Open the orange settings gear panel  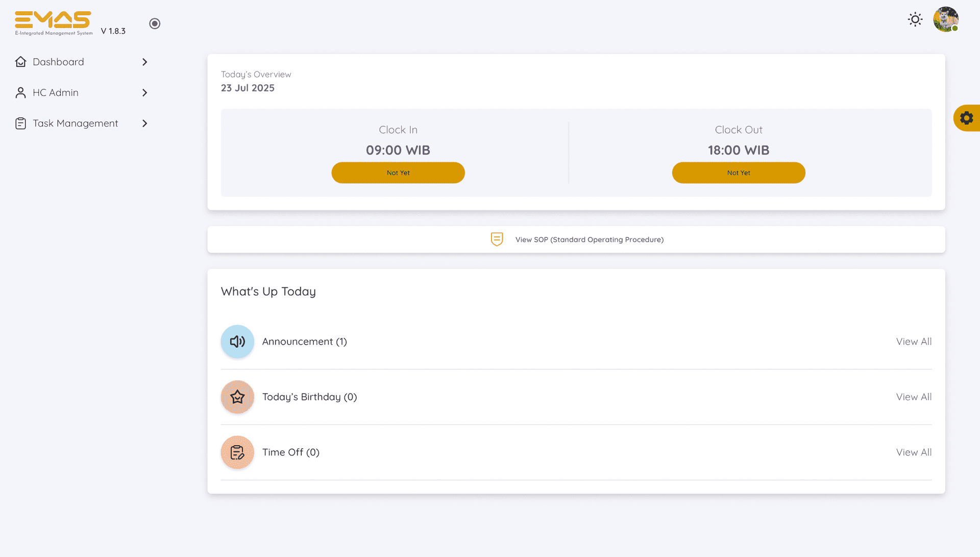[966, 118]
